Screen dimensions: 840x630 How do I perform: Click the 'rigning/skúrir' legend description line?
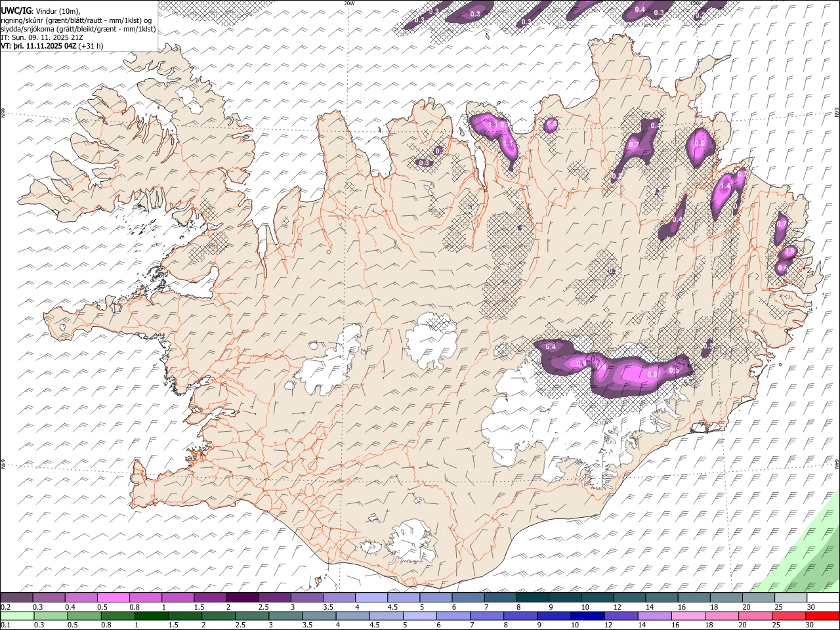[x=77, y=20]
